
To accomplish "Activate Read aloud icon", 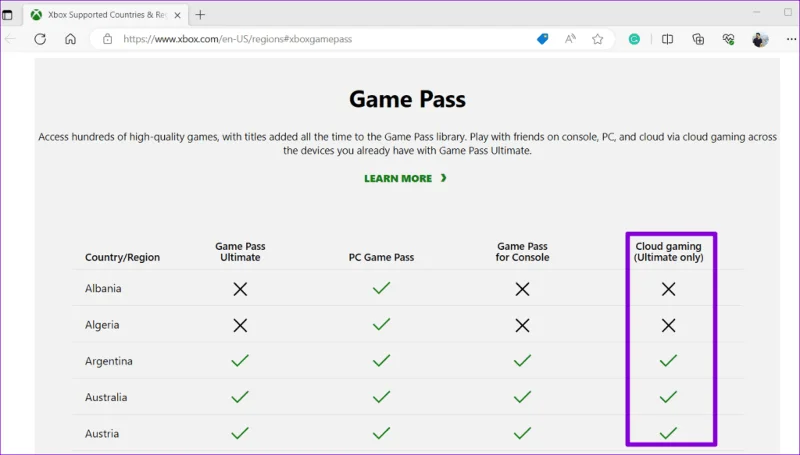I will [570, 39].
